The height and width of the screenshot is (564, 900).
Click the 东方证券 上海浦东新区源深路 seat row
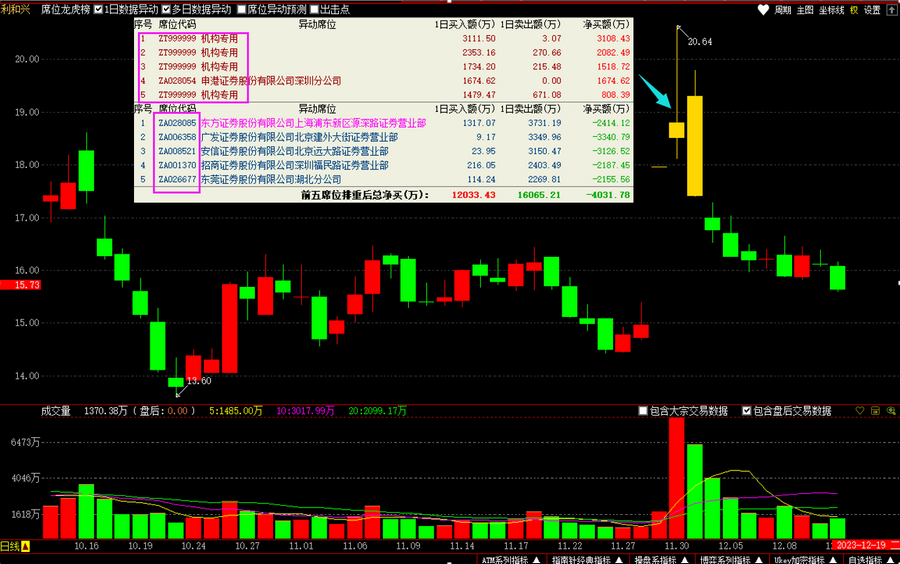(x=383, y=123)
